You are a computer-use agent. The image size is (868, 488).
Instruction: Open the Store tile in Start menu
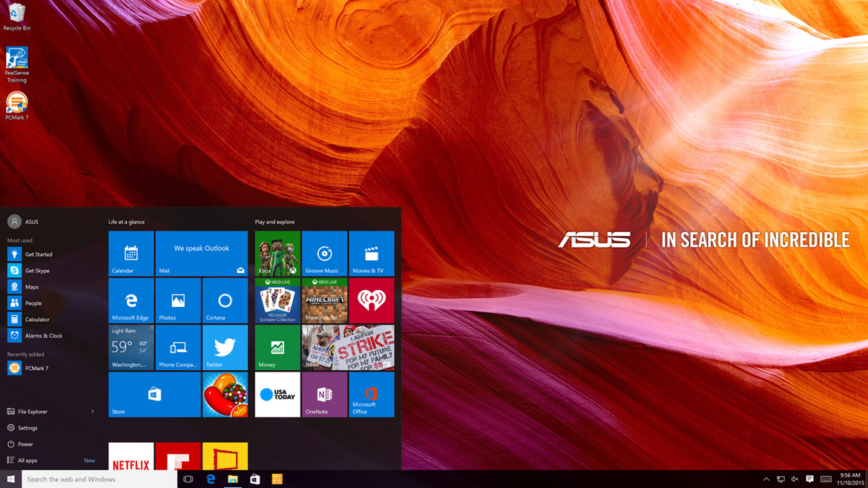pos(154,395)
